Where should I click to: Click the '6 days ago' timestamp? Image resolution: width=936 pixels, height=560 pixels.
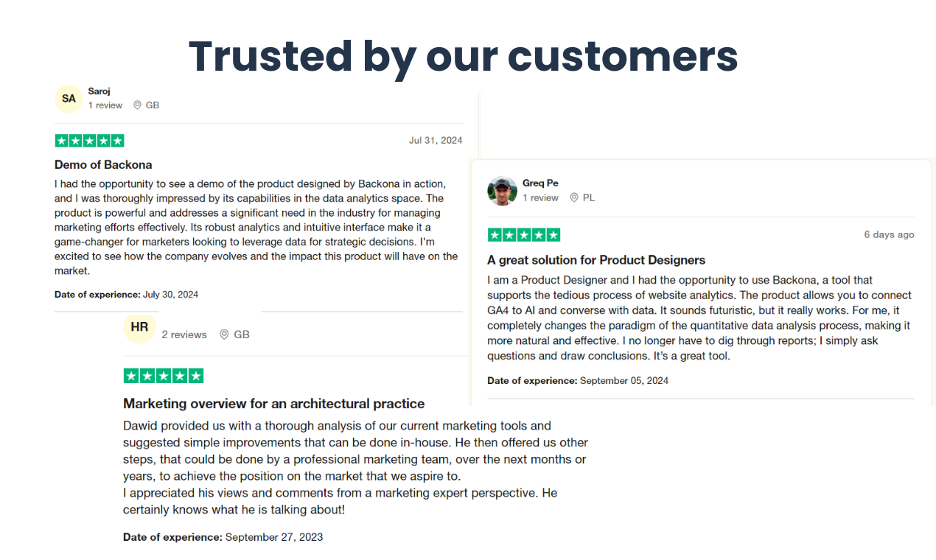pos(889,234)
